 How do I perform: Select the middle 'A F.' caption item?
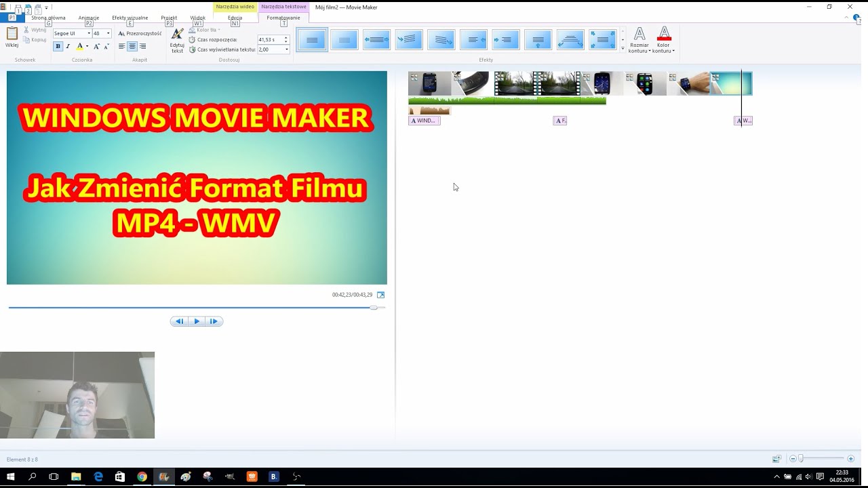click(560, 121)
